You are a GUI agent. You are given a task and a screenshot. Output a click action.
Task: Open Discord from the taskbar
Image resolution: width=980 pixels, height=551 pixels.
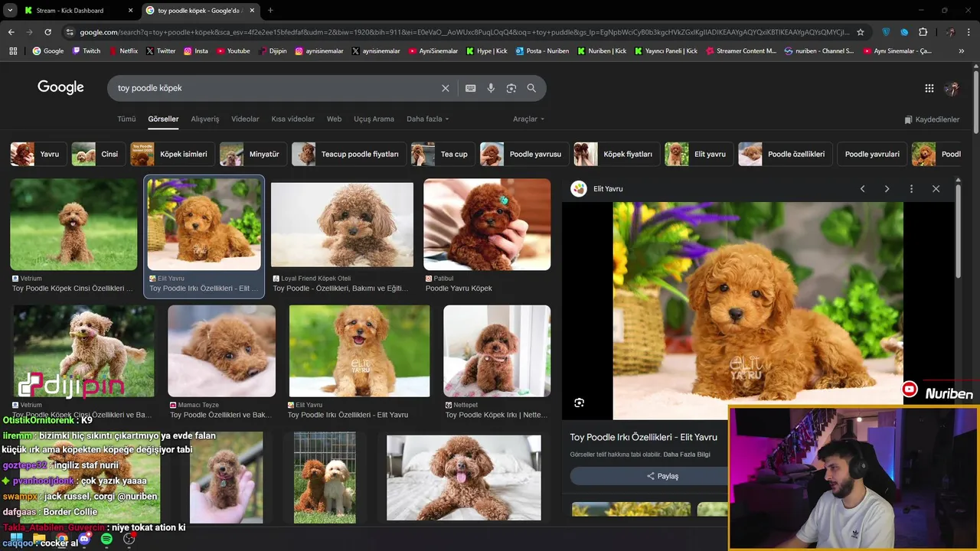click(x=84, y=540)
